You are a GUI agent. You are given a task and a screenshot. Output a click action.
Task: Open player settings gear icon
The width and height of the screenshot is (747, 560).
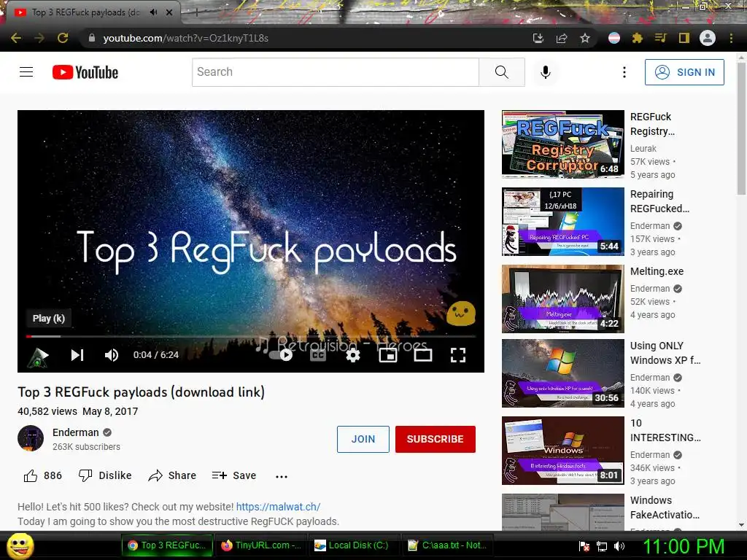pyautogui.click(x=353, y=355)
